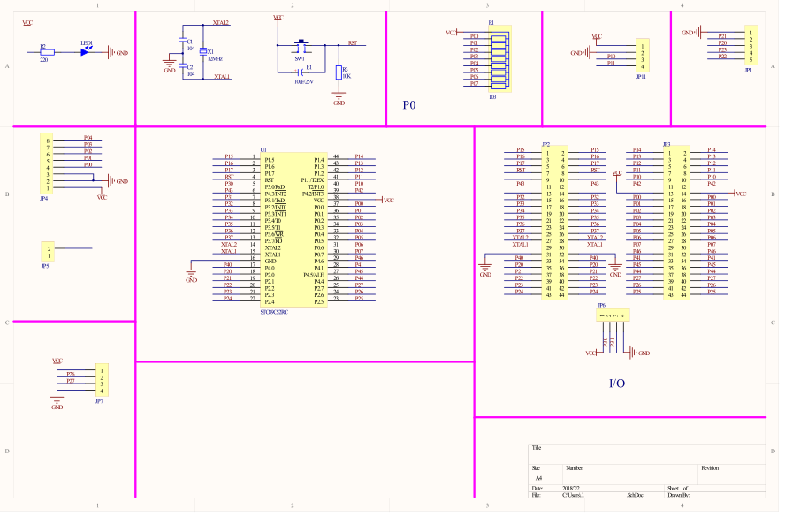
Task: Click the 'Revision' field in title block
Action: [x=710, y=467]
